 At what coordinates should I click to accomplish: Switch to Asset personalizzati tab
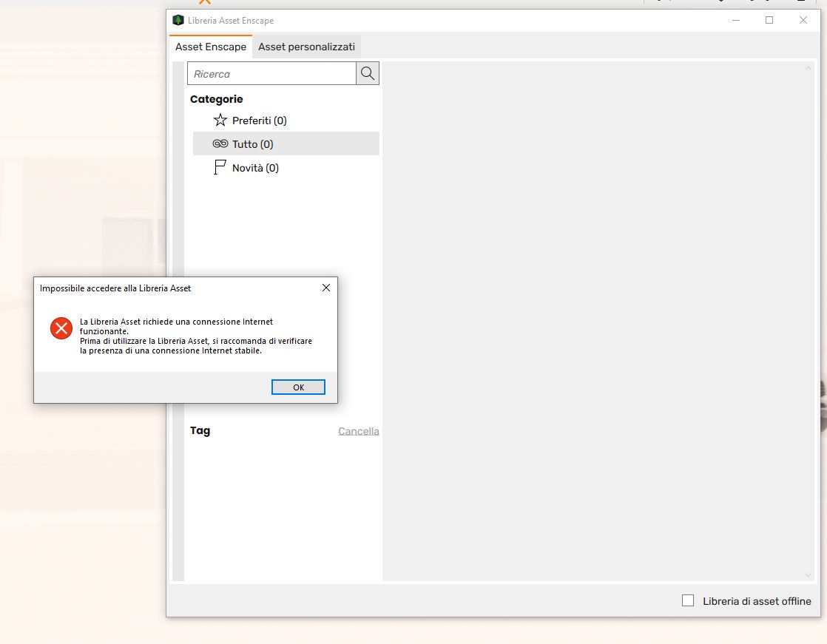point(306,47)
